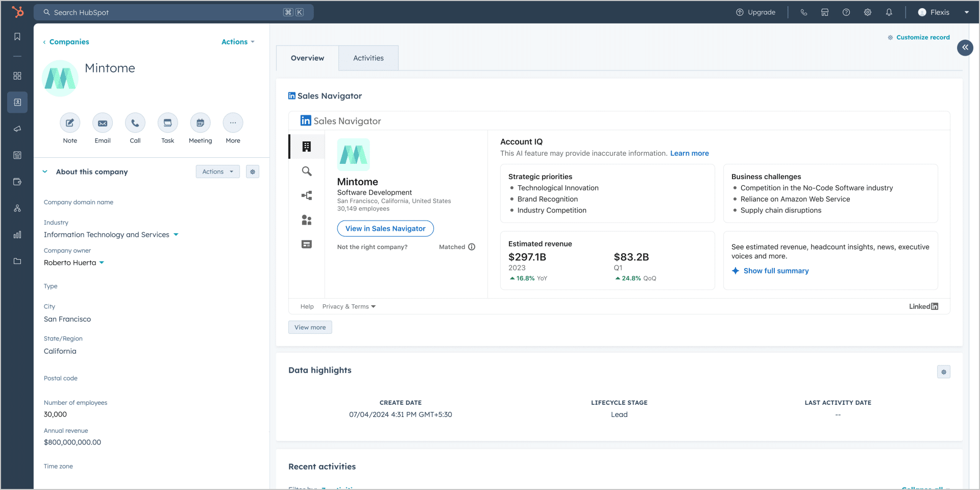Open the Workspaces grid icon
980x490 pixels.
coord(17,76)
